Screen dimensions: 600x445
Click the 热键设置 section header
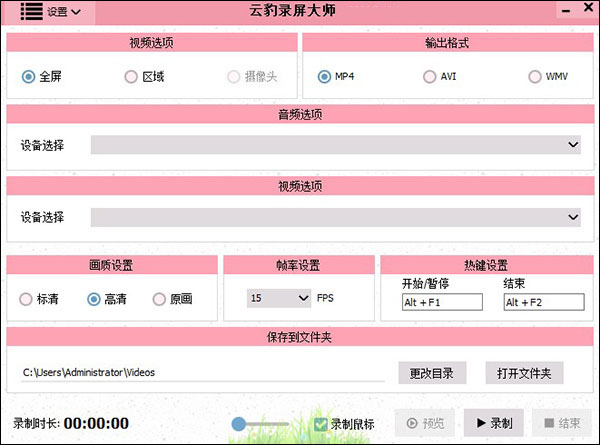(486, 265)
